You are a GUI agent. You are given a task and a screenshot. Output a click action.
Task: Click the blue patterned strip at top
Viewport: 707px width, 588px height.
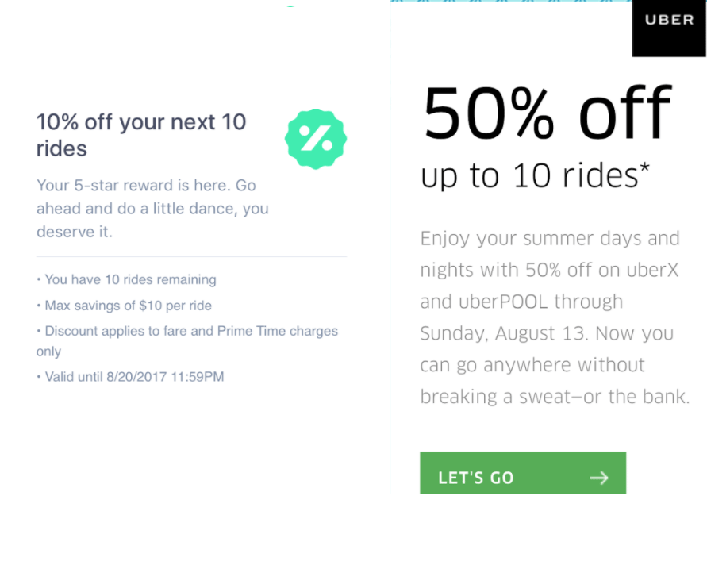[511, 2]
